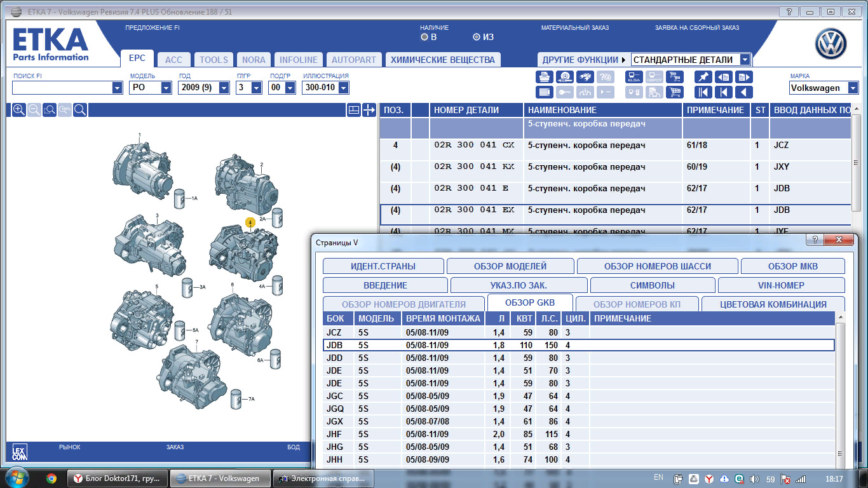
Task: Open the Химические вещества tab
Action: point(442,60)
